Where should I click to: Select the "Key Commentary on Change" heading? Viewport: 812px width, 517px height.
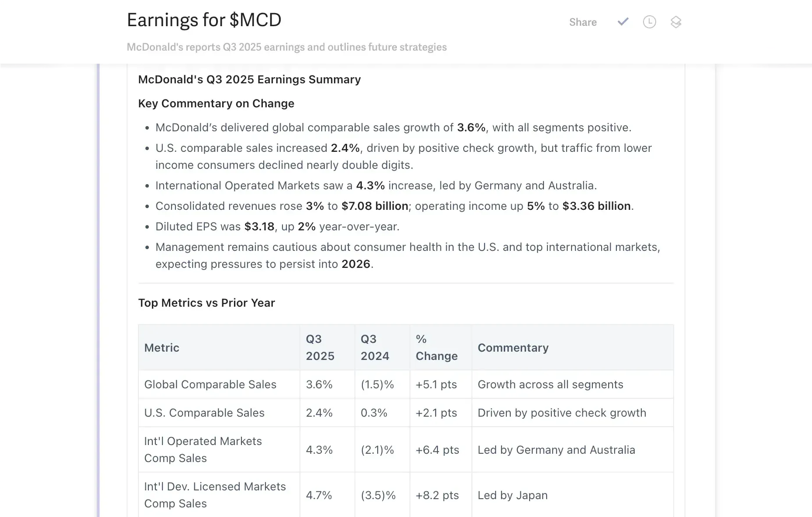[x=216, y=103]
